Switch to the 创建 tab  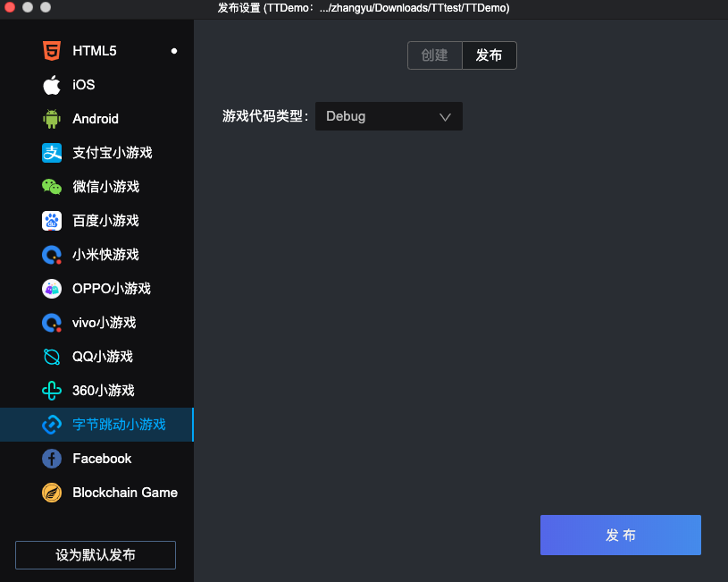pos(434,55)
